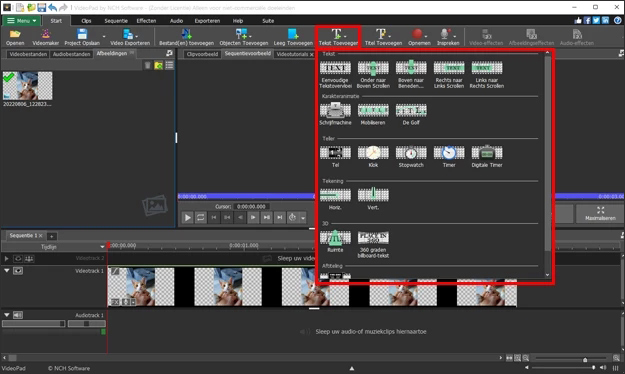Choose the Mobiliseren character animation
Screen dimensions: 625x374
pos(373,114)
